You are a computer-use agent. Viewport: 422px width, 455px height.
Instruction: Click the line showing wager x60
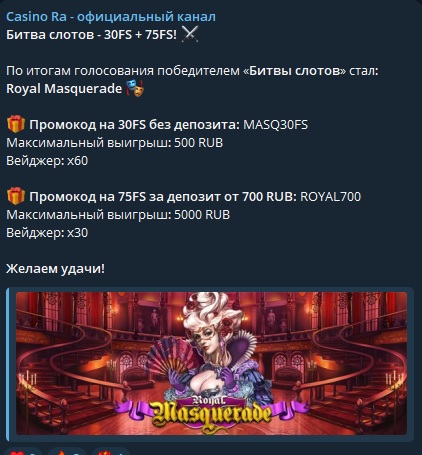click(x=47, y=161)
